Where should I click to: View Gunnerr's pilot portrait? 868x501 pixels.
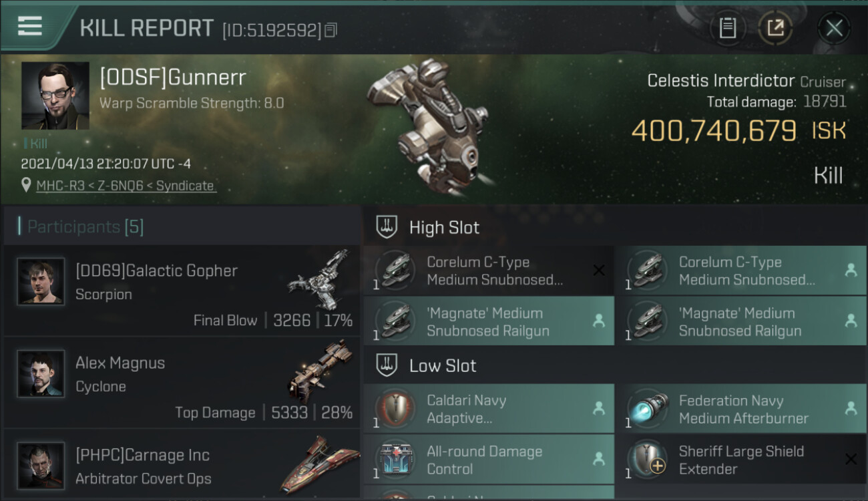(55, 96)
